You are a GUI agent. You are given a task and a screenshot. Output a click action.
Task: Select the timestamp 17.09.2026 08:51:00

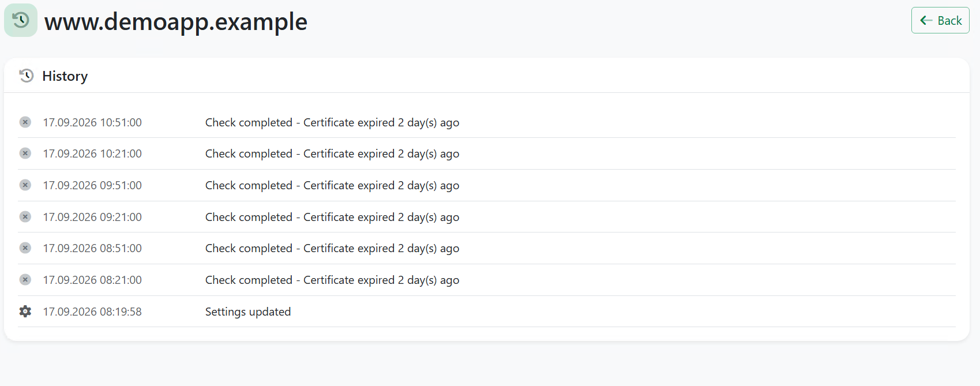click(92, 248)
